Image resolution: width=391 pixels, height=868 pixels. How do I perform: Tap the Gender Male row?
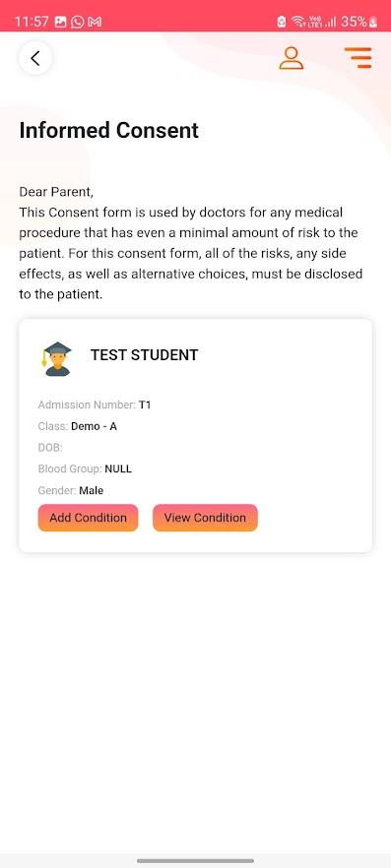[71, 490]
